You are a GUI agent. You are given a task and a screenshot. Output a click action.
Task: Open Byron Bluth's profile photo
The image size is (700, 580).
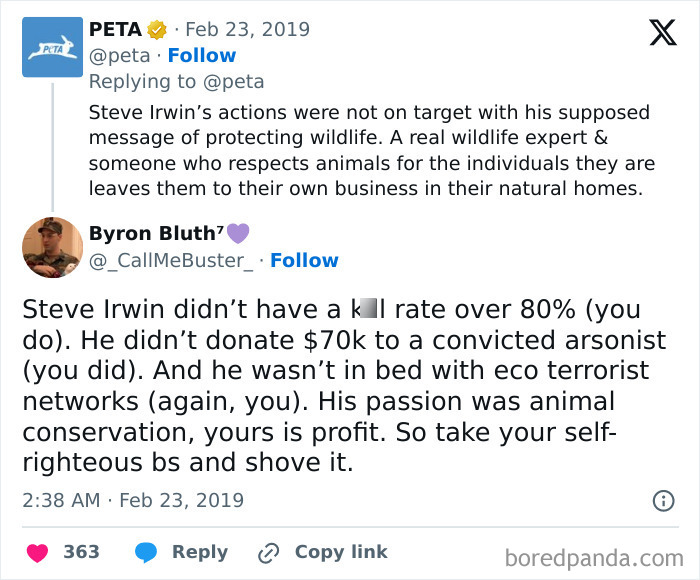pos(52,247)
